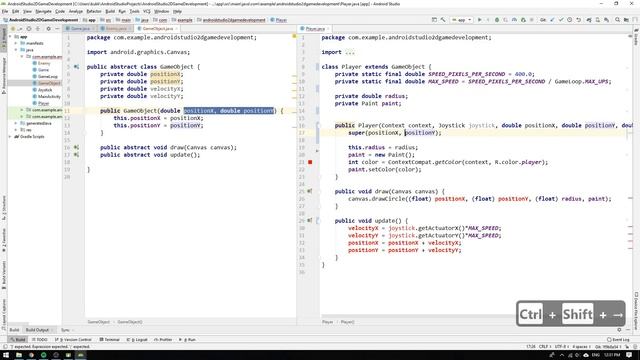Screen dimensions: 640x360
Task: Click the Hide Project panel minus icon
Action: [x=57, y=29]
